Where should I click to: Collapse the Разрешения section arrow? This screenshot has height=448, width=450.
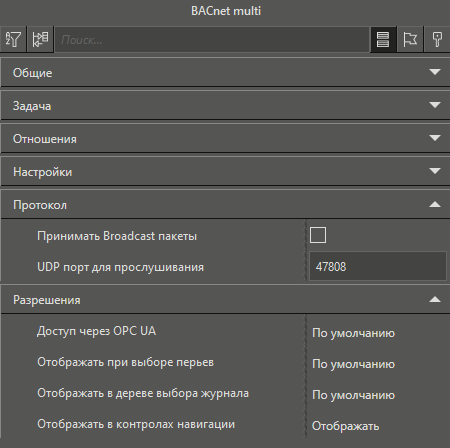coord(435,299)
